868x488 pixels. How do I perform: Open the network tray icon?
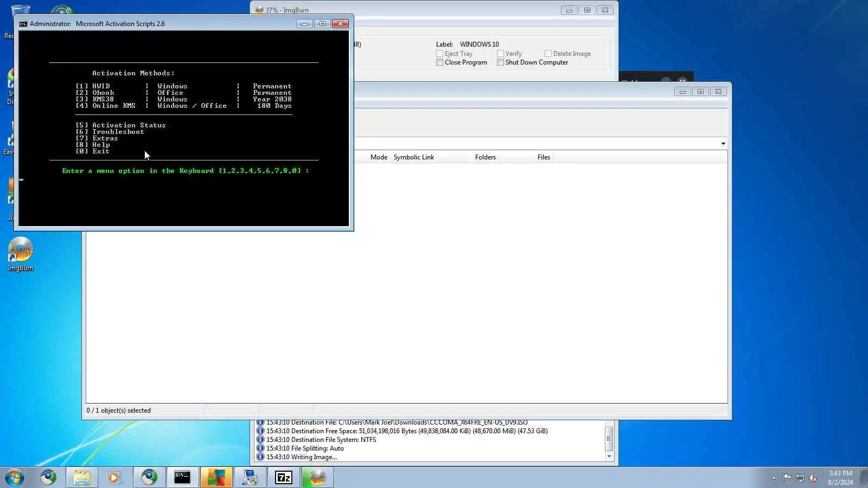click(800, 478)
